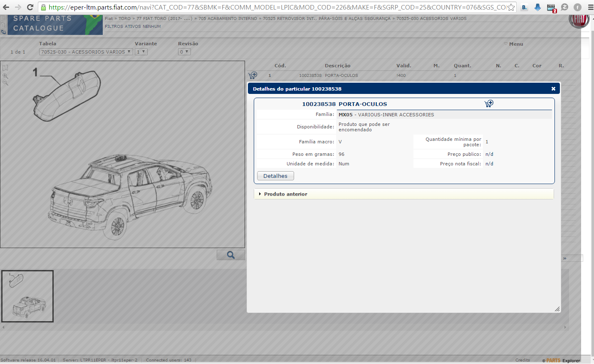Click the Descrição column header
594x364 pixels.
[x=337, y=66]
